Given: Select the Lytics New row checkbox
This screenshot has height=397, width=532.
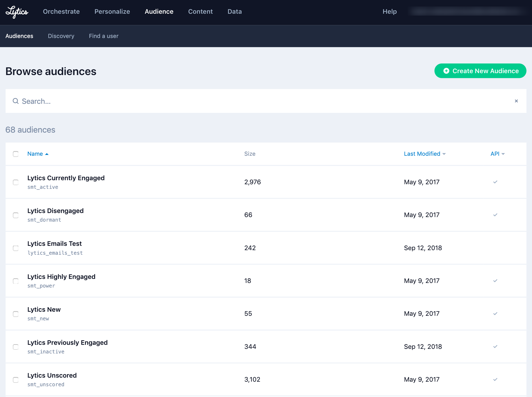Looking at the screenshot, I should pos(16,314).
